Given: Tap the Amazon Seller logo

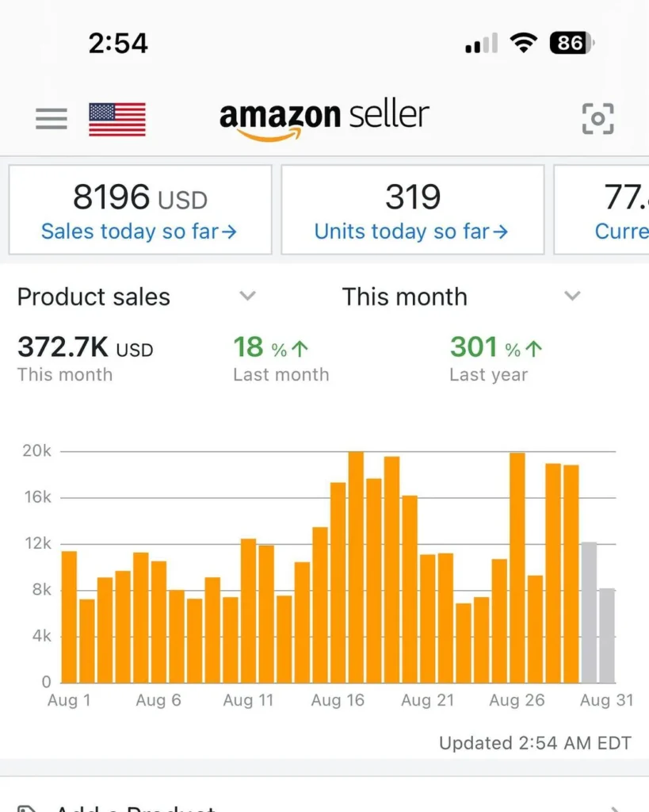Looking at the screenshot, I should [324, 119].
